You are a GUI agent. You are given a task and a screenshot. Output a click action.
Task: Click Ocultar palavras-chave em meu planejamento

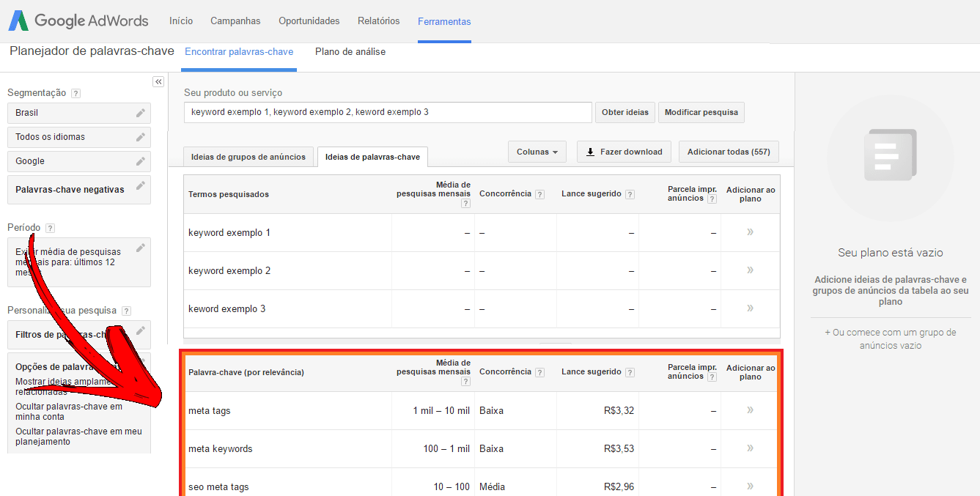78,437
